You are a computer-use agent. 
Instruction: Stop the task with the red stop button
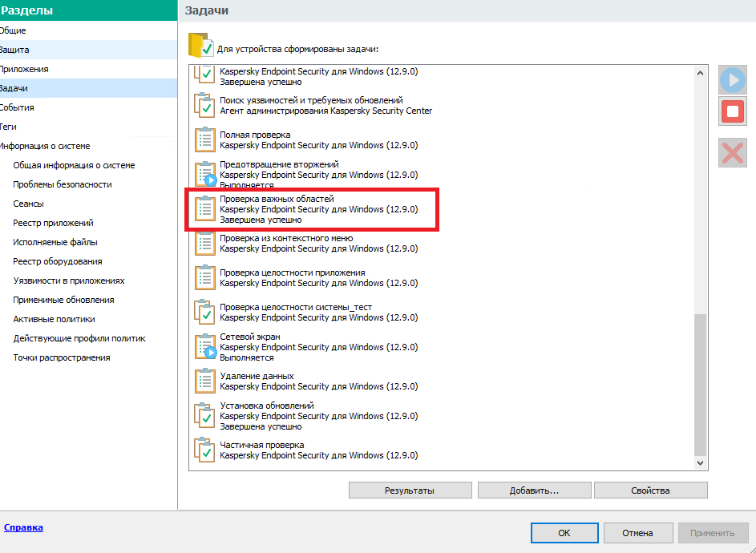(733, 112)
